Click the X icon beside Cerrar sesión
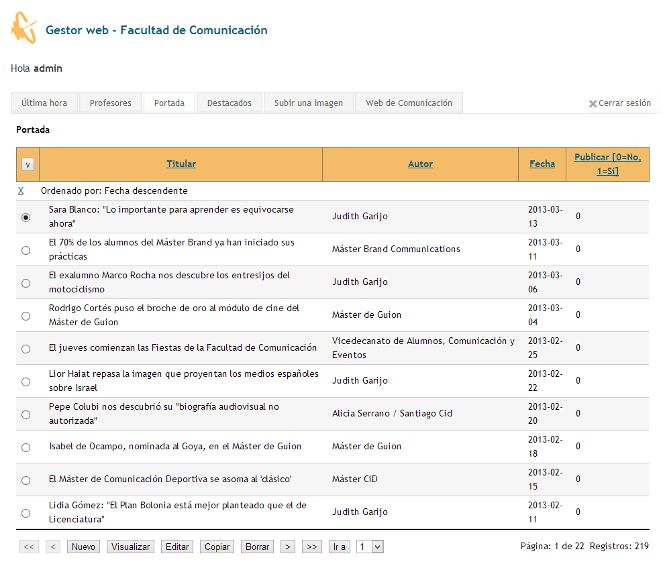663x568 pixels. [592, 104]
